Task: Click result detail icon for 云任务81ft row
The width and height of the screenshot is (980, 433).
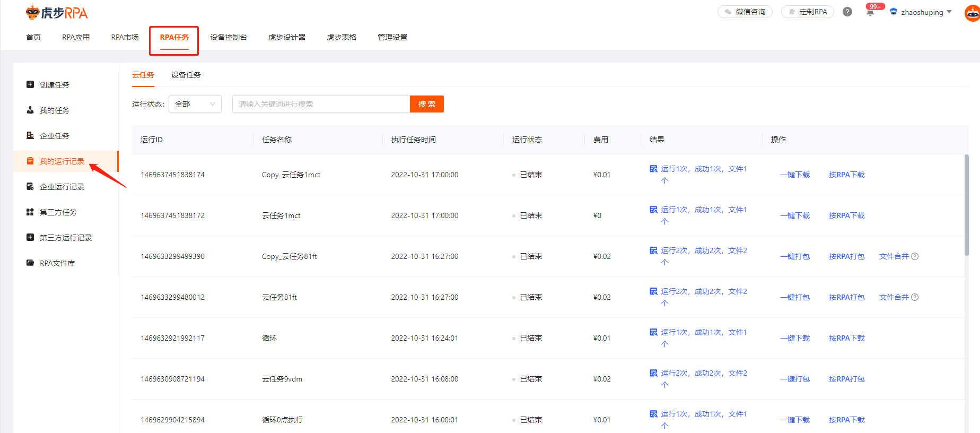Action: pos(653,291)
